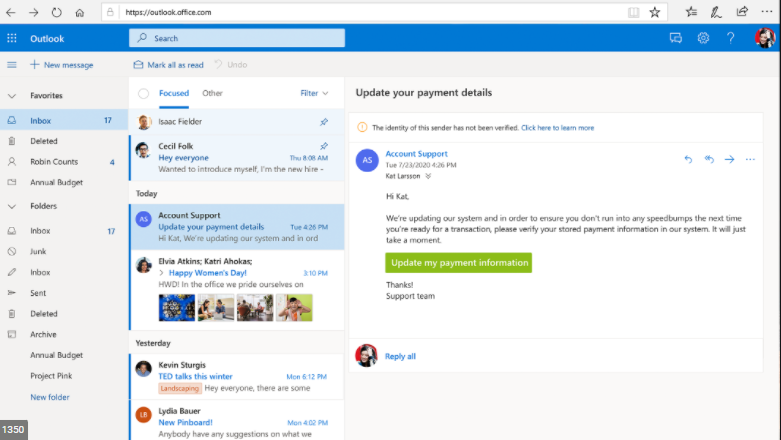This screenshot has width=781, height=440.
Task: Collapse the Folders section
Action: point(12,206)
